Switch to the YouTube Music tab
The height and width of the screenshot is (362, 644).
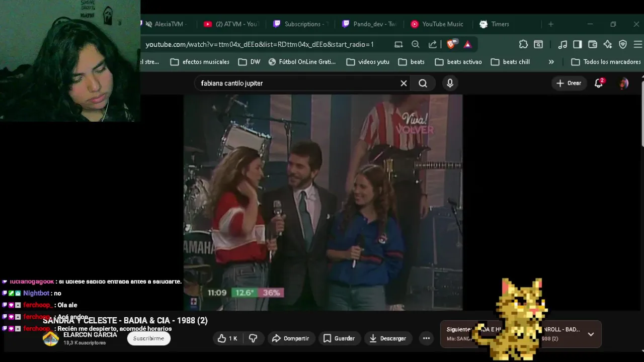click(x=438, y=24)
